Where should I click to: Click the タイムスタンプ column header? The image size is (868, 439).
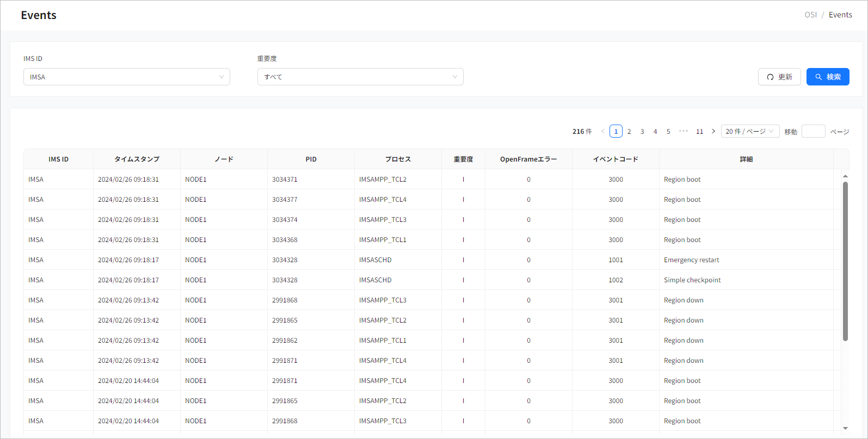(137, 159)
